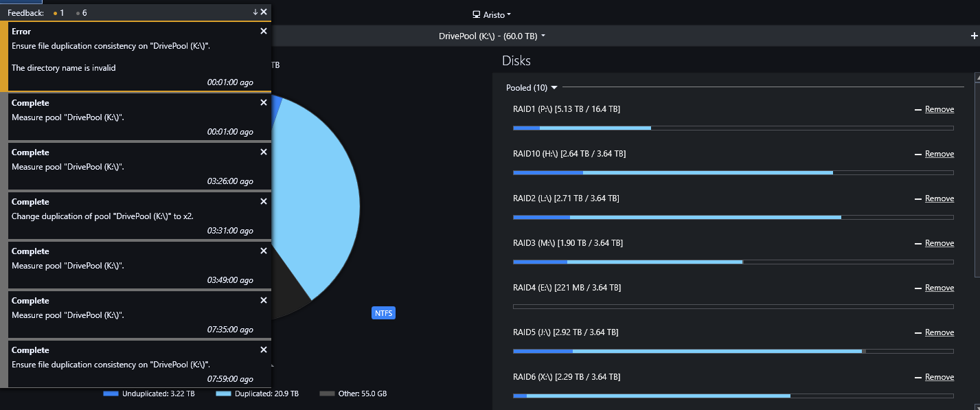Dismiss the Change duplication to x2 notification
Image resolution: width=980 pixels, height=410 pixels.
[264, 201]
